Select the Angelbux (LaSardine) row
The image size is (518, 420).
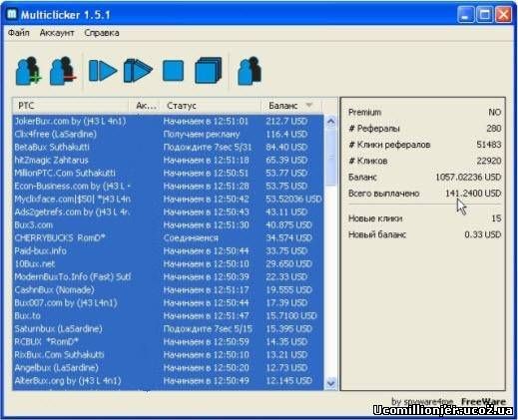click(168, 367)
